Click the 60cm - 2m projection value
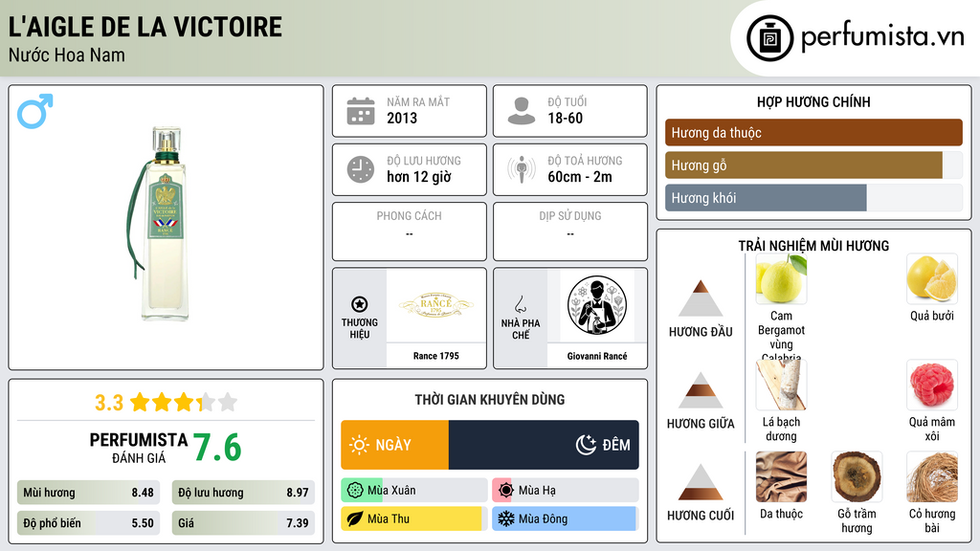980x551 pixels. pyautogui.click(x=580, y=177)
